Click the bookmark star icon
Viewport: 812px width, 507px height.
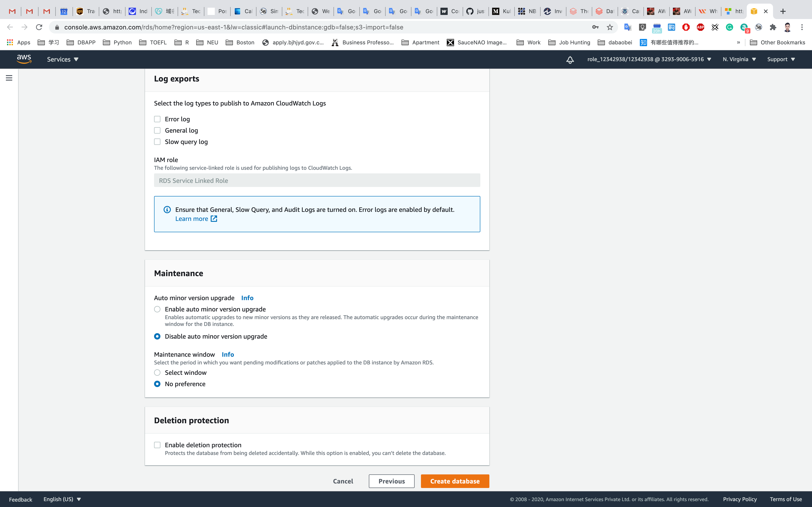(610, 27)
